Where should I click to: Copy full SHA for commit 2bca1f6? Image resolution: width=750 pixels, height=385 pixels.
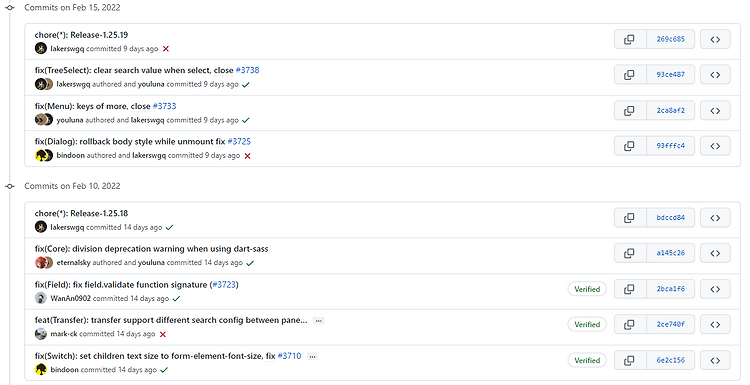[x=630, y=289]
